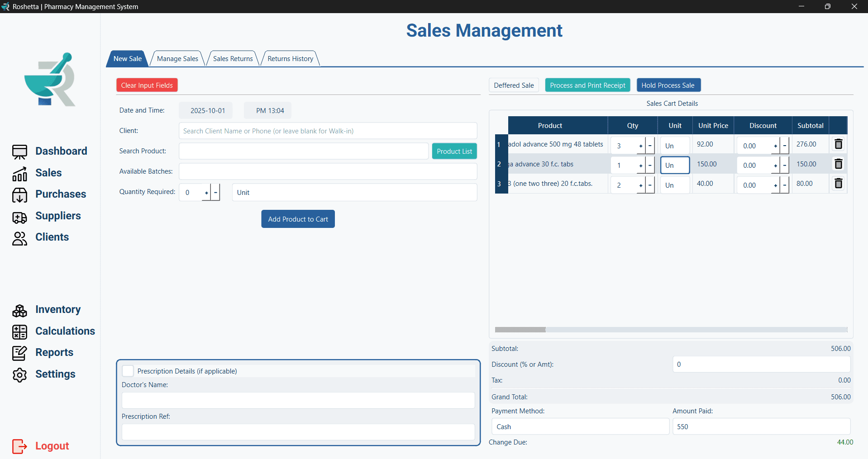868x459 pixels.
Task: Click Process and Print Receipt
Action: click(587, 85)
